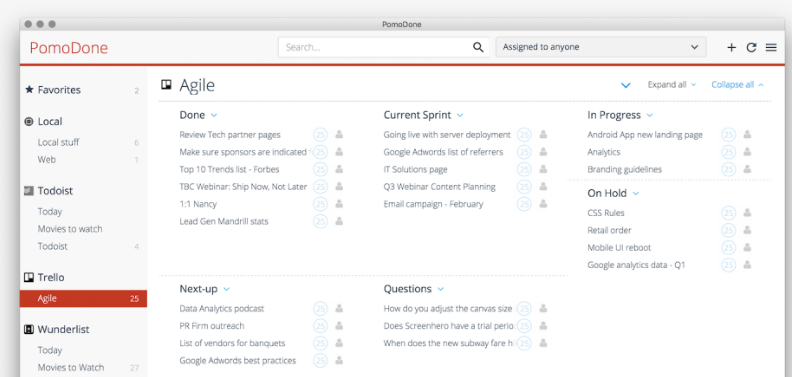Collapse the Current Sprint list chevron
This screenshot has height=377, width=792.
[x=460, y=116]
